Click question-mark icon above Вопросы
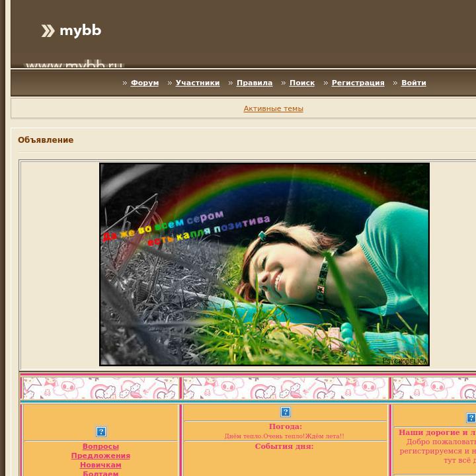The height and width of the screenshot is (476, 476). (x=101, y=431)
